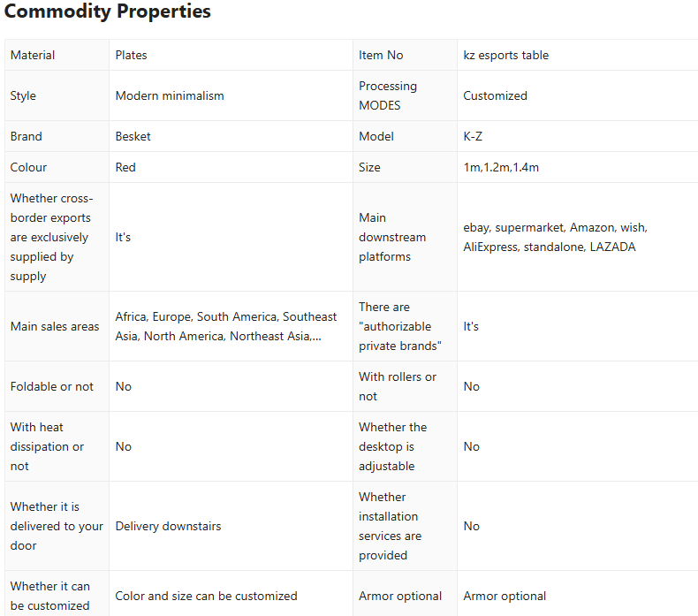The image size is (698, 616).
Task: Select the Delivery downstairs value
Action: (x=169, y=526)
